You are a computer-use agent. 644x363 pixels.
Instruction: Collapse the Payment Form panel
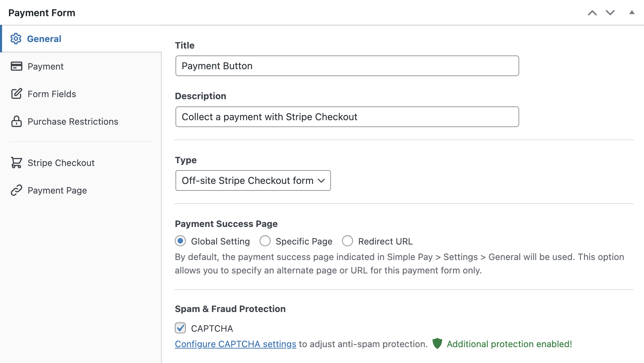[x=632, y=12]
